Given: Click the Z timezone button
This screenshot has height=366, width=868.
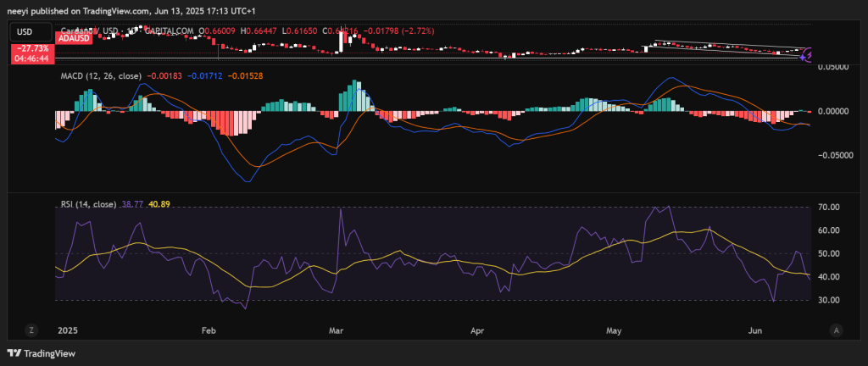Looking at the screenshot, I should tap(30, 330).
